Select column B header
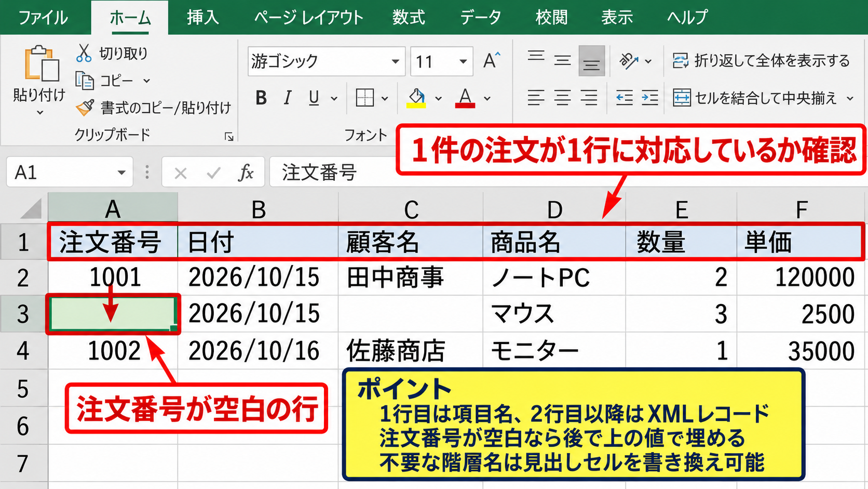The width and height of the screenshot is (868, 489). [x=258, y=209]
